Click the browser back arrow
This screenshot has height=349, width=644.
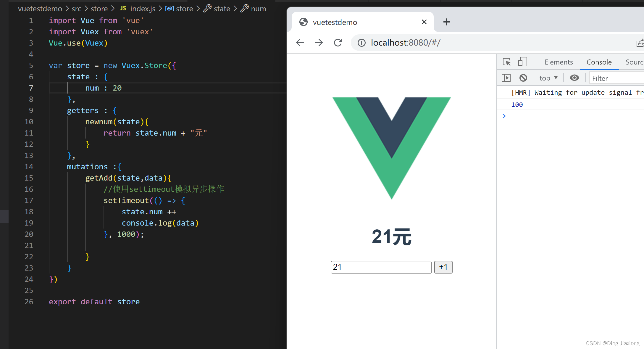[x=300, y=43]
